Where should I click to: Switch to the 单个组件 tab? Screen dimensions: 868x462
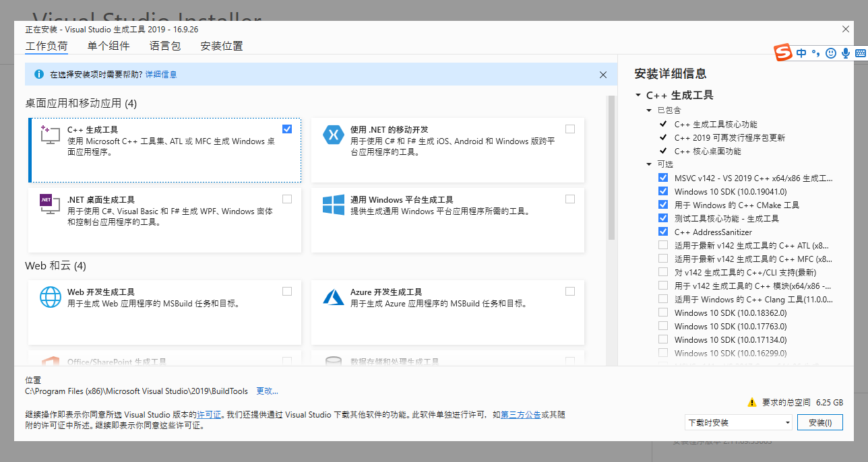pyautogui.click(x=108, y=46)
